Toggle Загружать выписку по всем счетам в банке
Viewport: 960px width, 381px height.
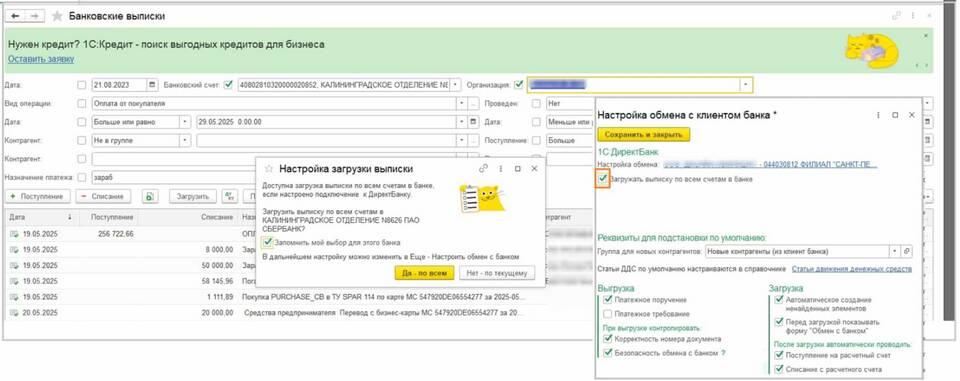(x=603, y=179)
